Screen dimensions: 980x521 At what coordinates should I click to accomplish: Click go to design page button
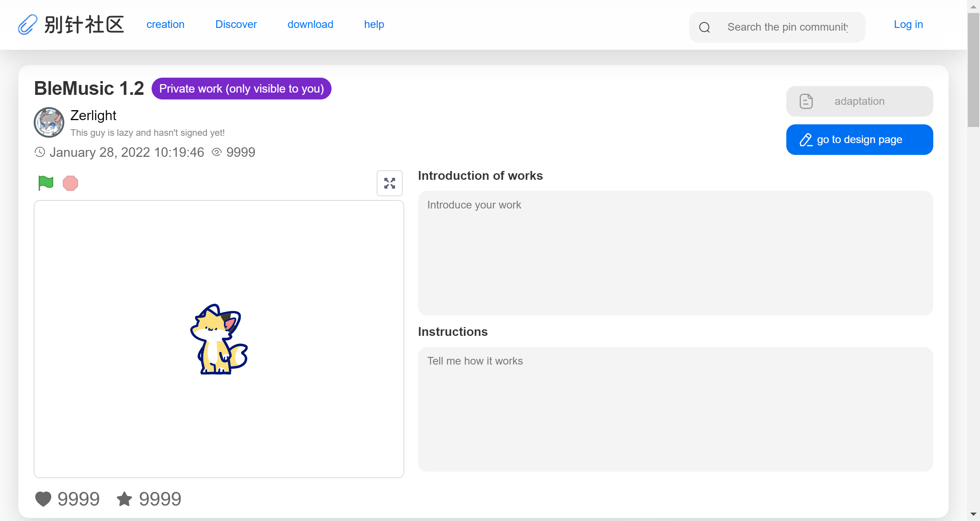click(859, 140)
